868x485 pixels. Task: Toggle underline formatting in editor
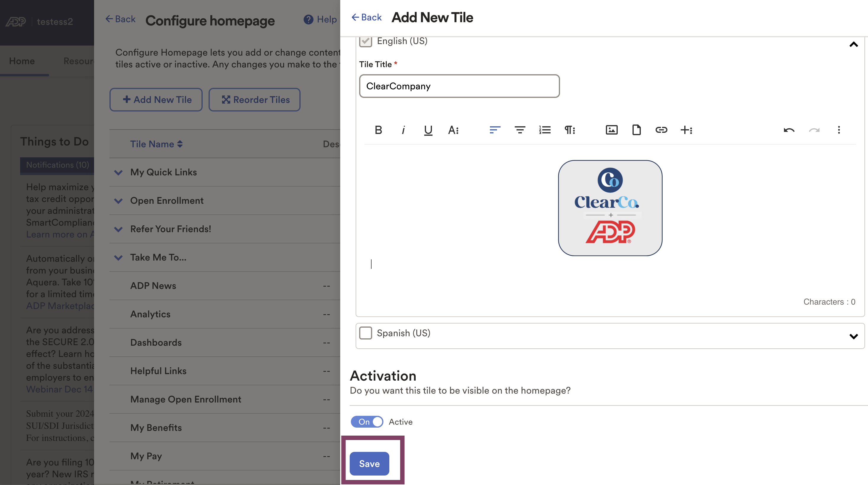point(428,130)
